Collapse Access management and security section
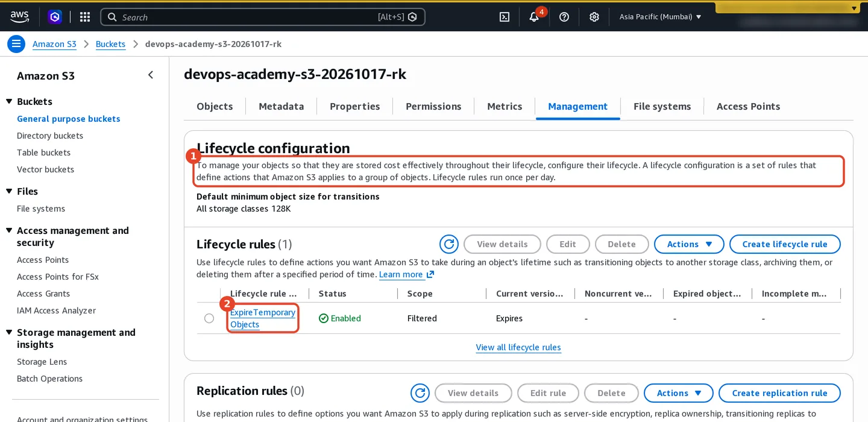This screenshot has height=422, width=868. 9,230
